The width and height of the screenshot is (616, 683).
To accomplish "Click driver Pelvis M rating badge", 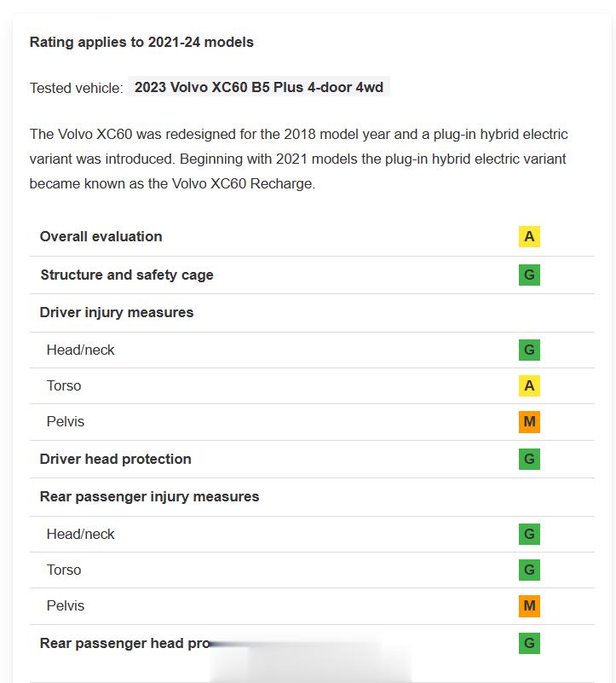I will [x=529, y=421].
